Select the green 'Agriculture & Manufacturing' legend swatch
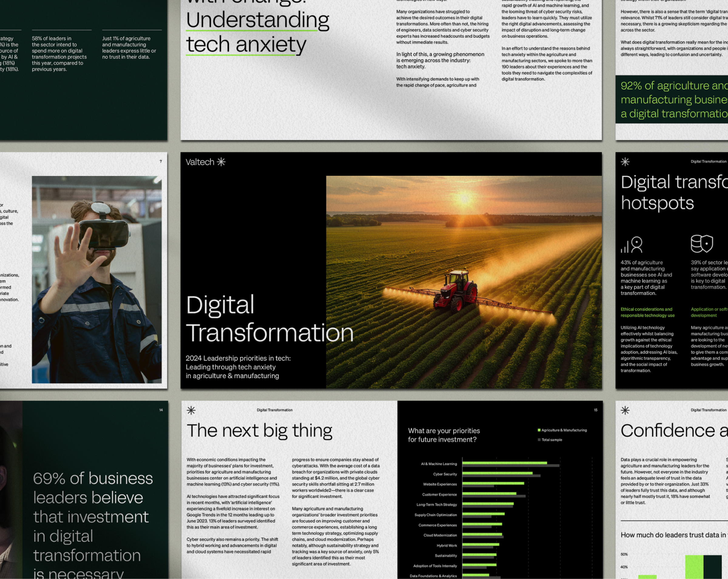Image resolution: width=728 pixels, height=579 pixels. pos(539,430)
